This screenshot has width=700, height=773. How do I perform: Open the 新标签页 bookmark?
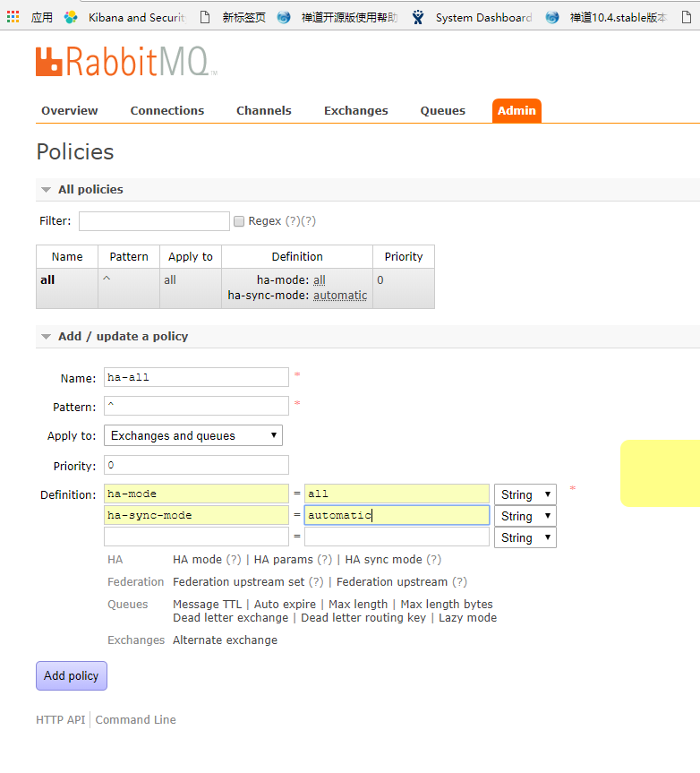click(x=233, y=18)
